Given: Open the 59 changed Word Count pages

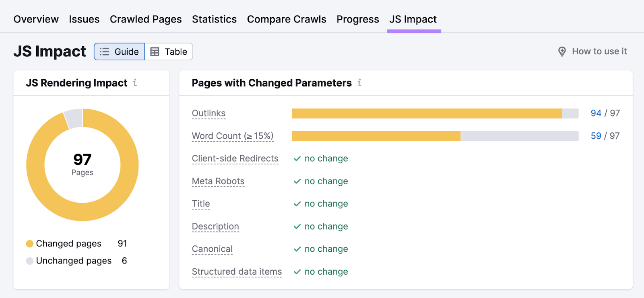Looking at the screenshot, I should 596,136.
